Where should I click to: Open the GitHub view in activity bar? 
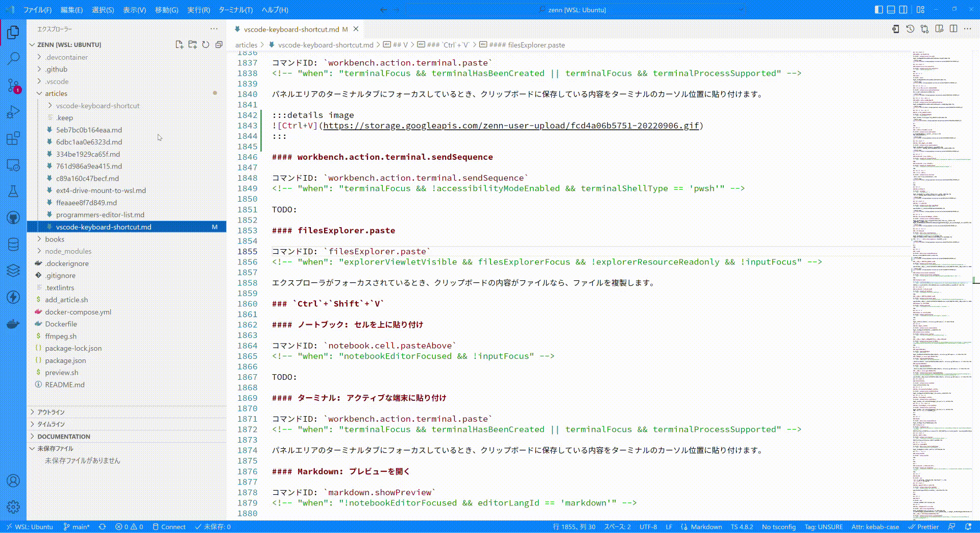tap(13, 218)
